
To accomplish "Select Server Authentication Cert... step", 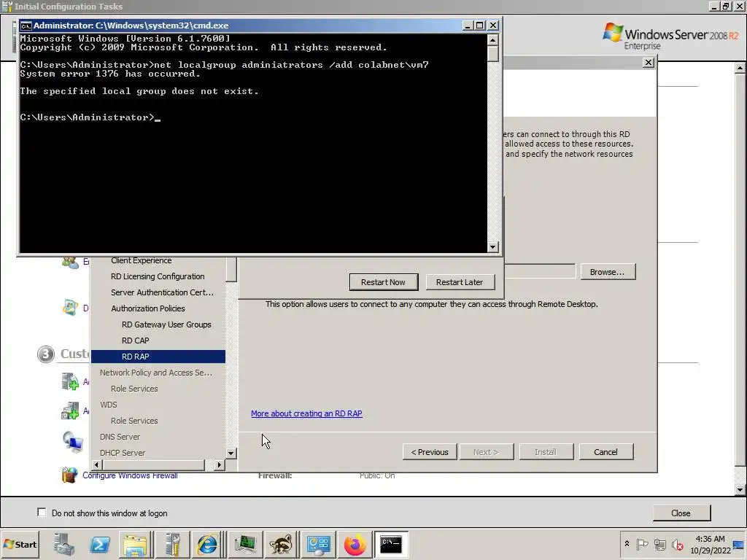I will [163, 292].
